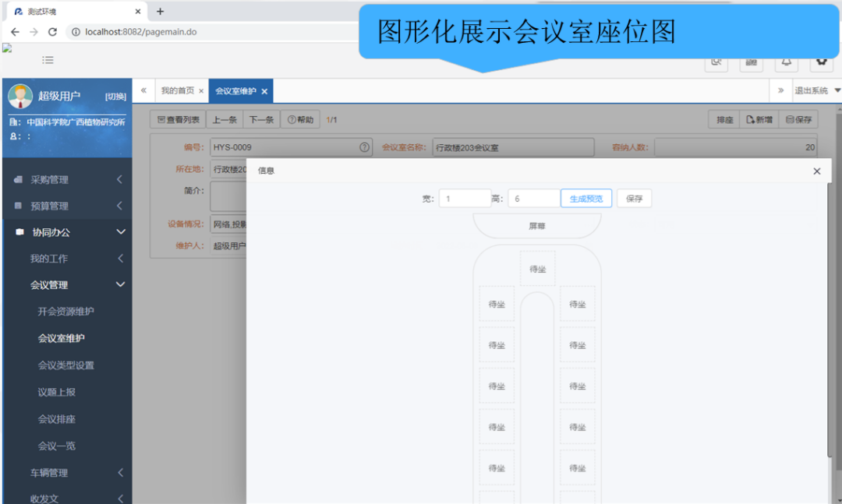Switch to the 会议室维护 tab
The width and height of the screenshot is (842, 504).
click(x=235, y=90)
